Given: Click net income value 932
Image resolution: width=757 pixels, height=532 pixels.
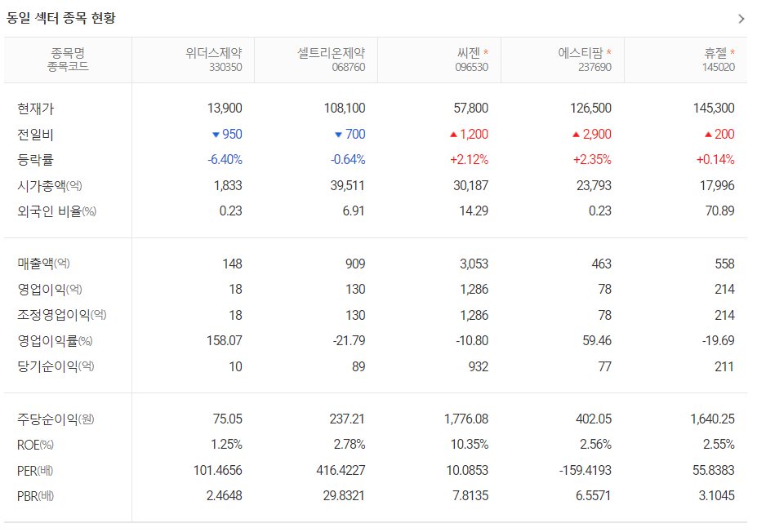Looking at the screenshot, I should click(479, 366).
